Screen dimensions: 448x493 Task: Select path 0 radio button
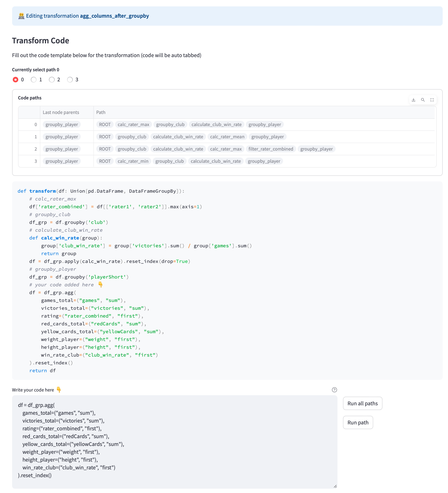pos(15,79)
